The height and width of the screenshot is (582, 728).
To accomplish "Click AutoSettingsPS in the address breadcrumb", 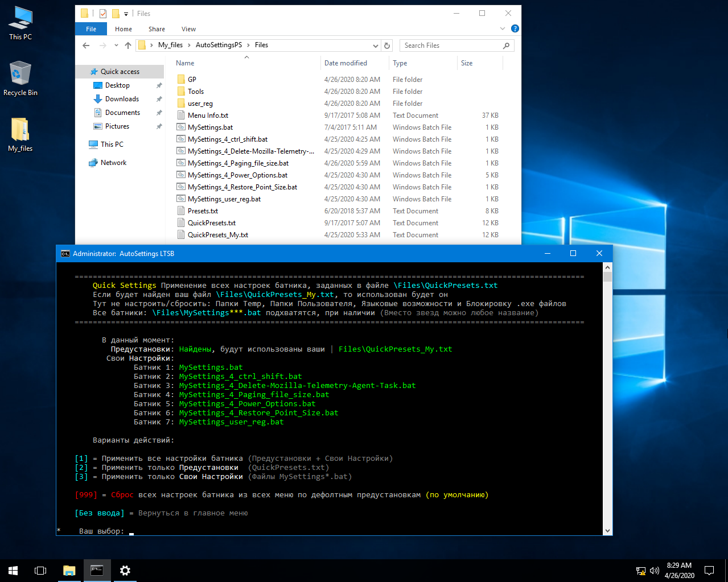I will pyautogui.click(x=219, y=45).
